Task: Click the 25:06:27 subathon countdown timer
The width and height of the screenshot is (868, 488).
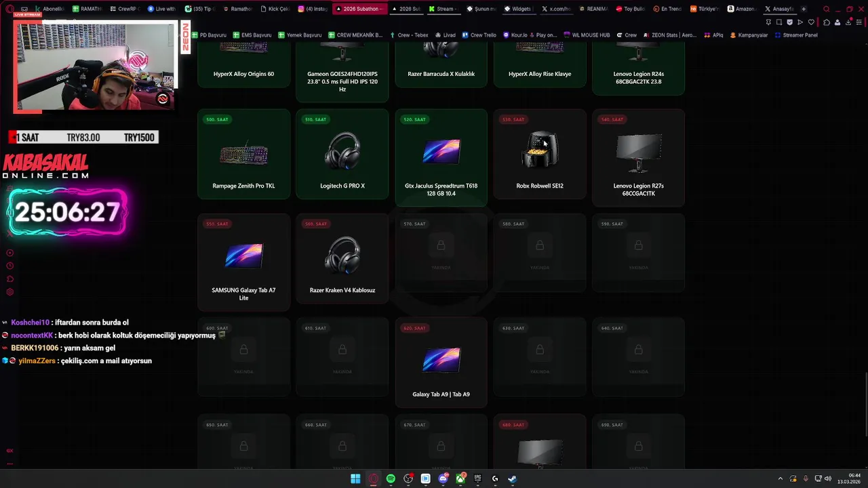Action: [67, 212]
